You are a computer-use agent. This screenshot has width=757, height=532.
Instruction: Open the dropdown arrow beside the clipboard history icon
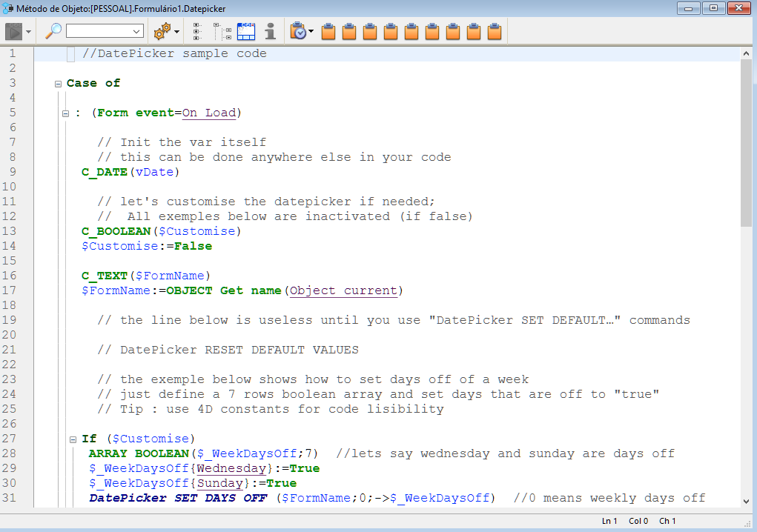[x=311, y=32]
